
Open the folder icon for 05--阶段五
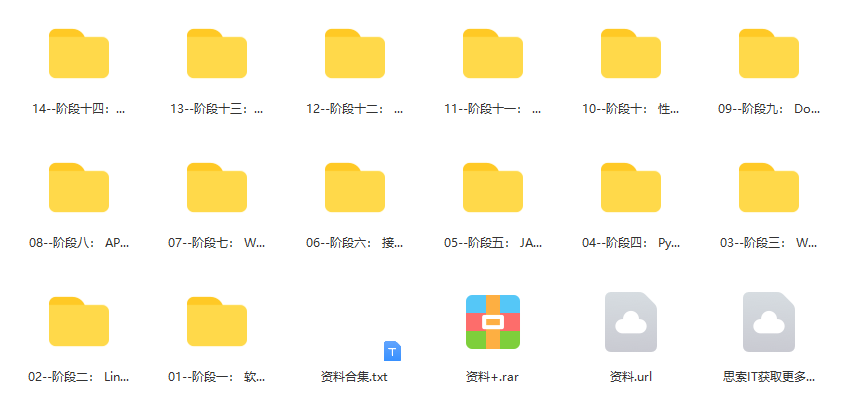pos(493,187)
